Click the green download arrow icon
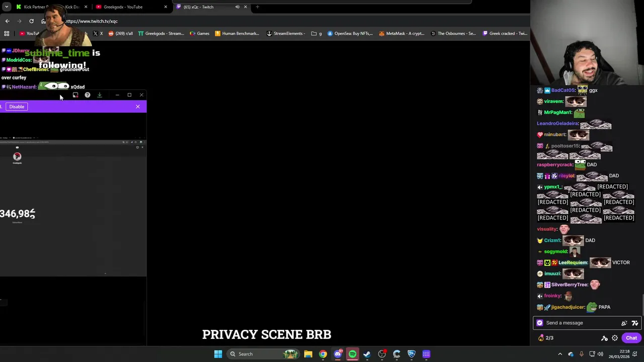644x362 pixels. 100,95
